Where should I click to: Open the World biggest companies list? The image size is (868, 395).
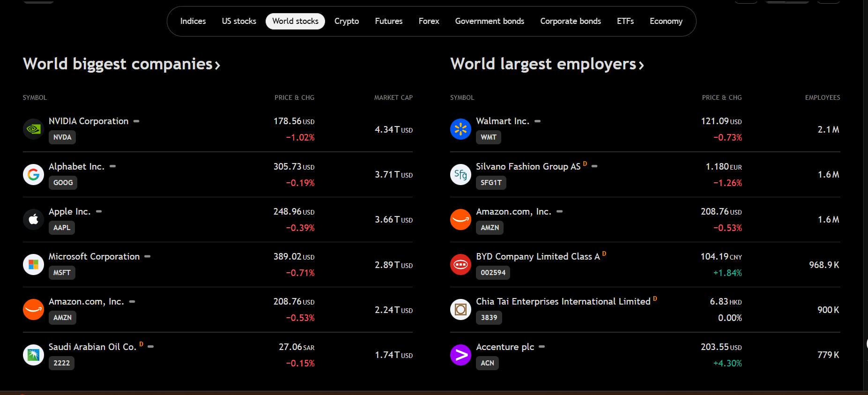[x=121, y=64]
